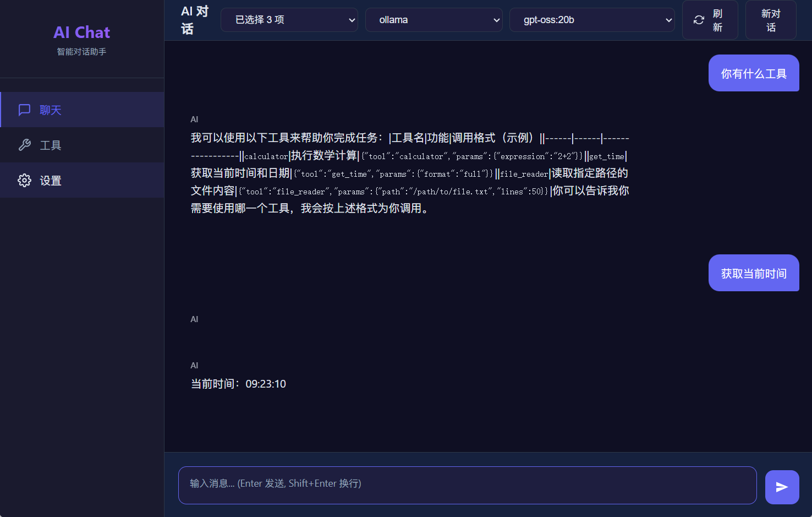The width and height of the screenshot is (812, 517).
Task: Click the chat bubble icon in sidebar
Action: click(x=24, y=110)
